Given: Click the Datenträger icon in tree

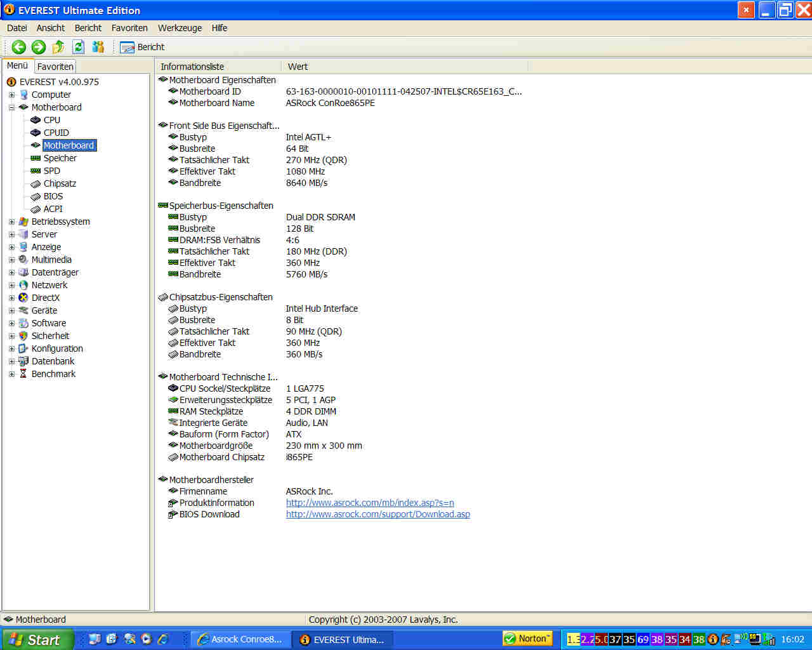Looking at the screenshot, I should point(23,272).
